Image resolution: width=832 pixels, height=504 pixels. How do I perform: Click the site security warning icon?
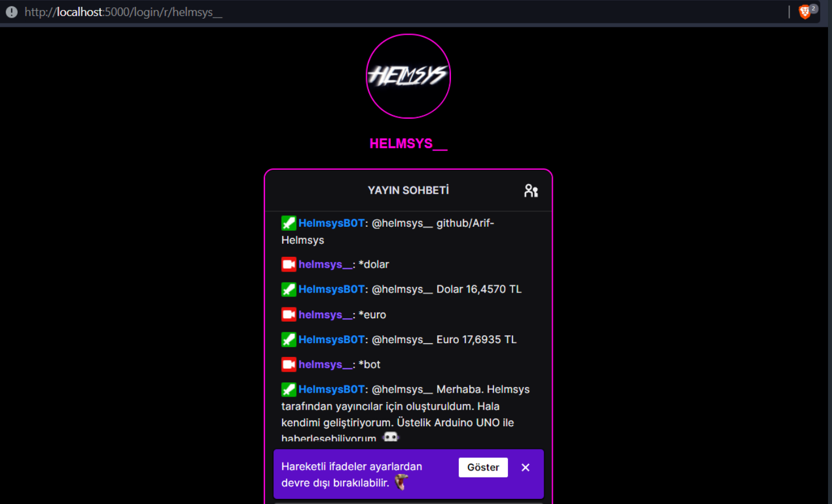[x=11, y=12]
